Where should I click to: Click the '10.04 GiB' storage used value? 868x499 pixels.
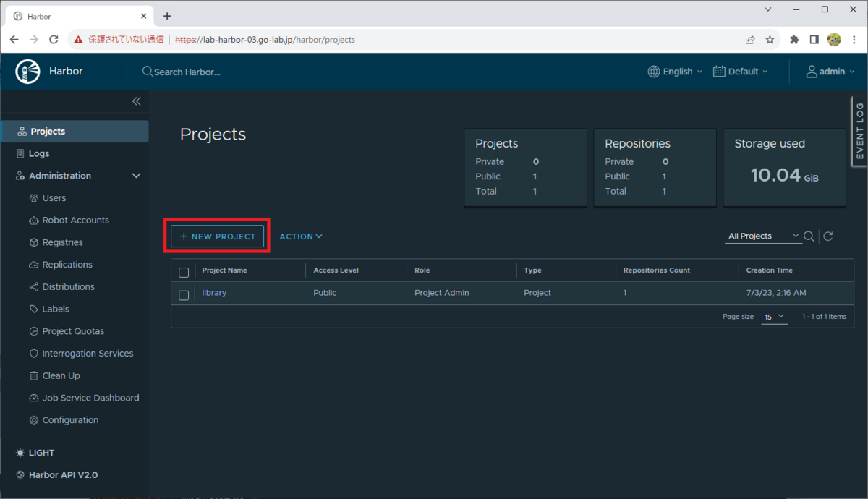(784, 175)
